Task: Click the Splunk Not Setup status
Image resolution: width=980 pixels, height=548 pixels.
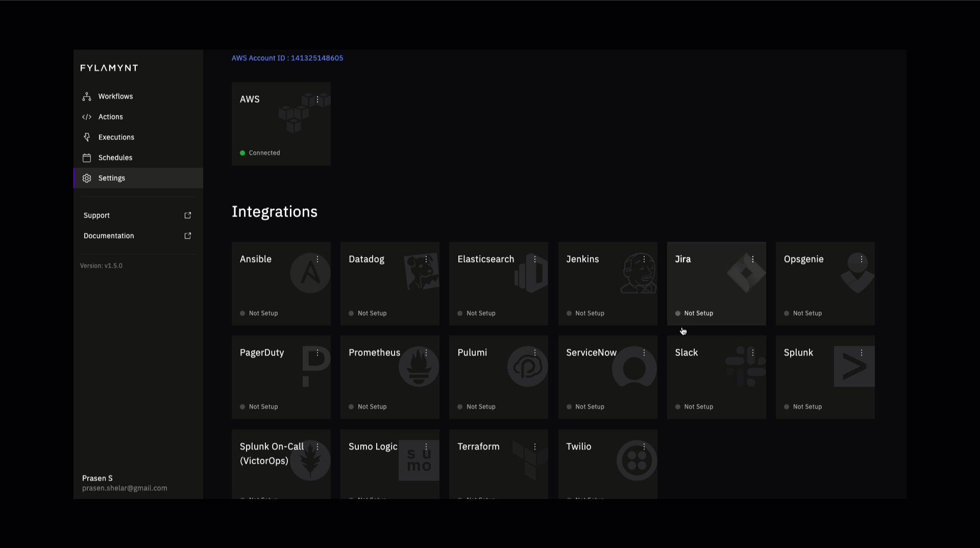Action: tap(803, 407)
